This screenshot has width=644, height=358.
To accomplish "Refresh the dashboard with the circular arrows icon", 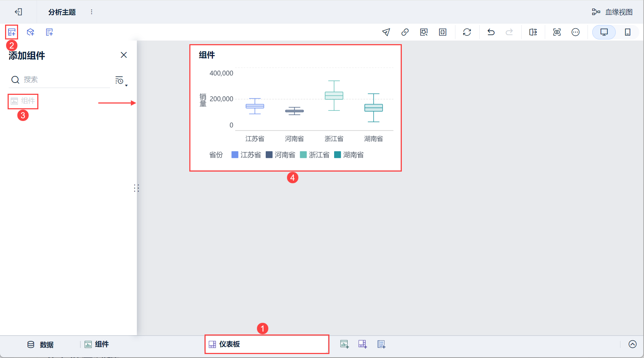I will click(x=467, y=32).
